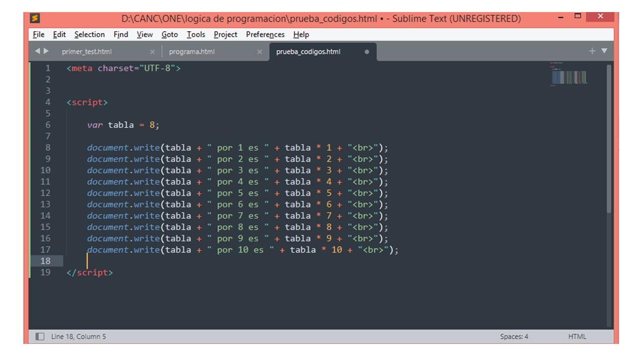Open the Find menu
This screenshot has width=644, height=362.
pos(121,34)
